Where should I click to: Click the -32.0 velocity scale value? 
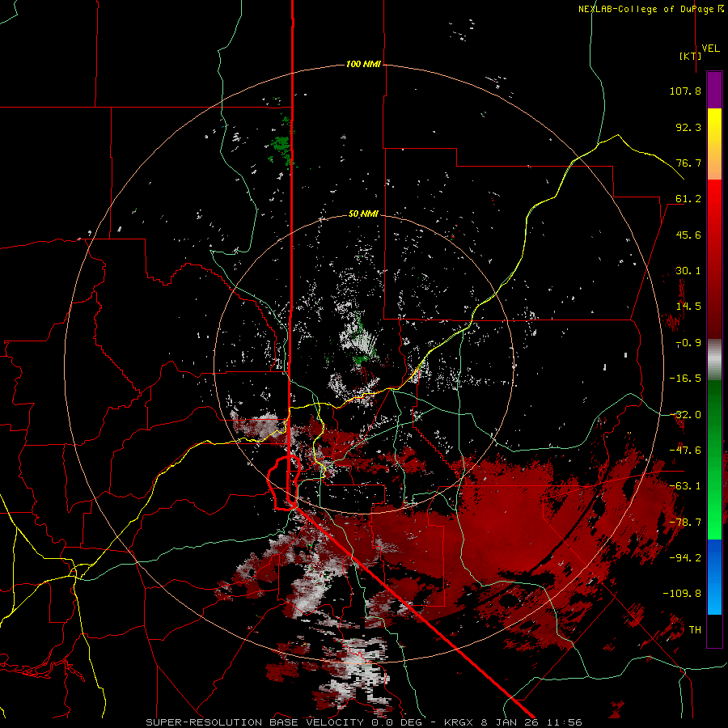pyautogui.click(x=685, y=415)
